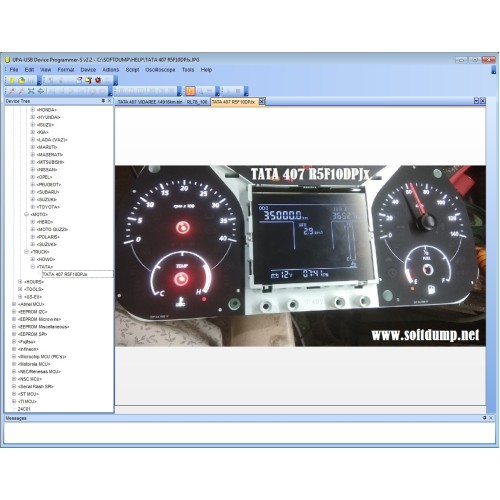Pin the Messages panel
500x500 pixels.
point(484,418)
